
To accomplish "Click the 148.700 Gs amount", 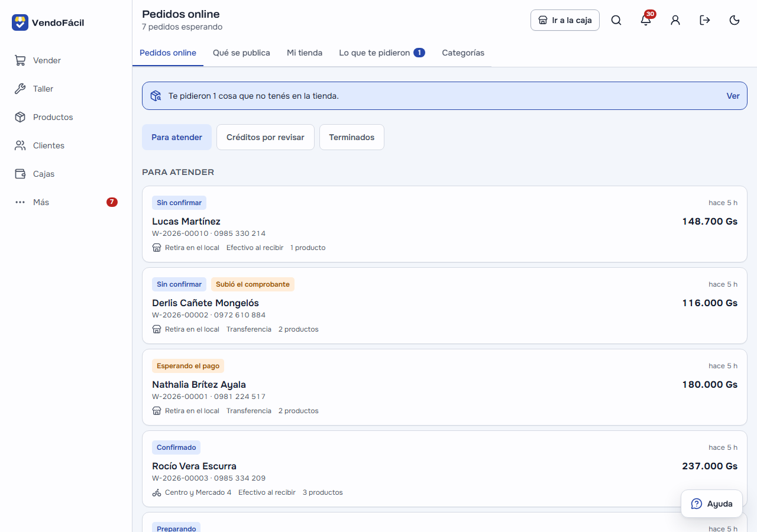I will point(710,221).
